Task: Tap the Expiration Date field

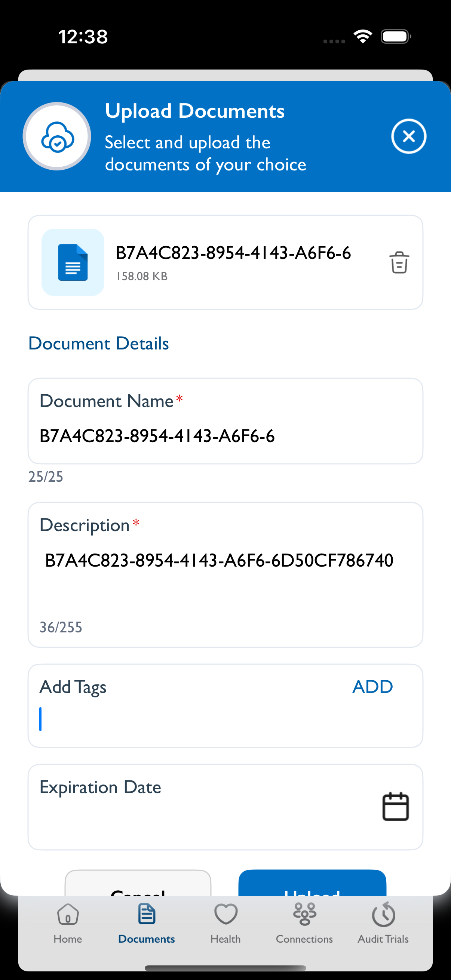Action: [x=225, y=807]
